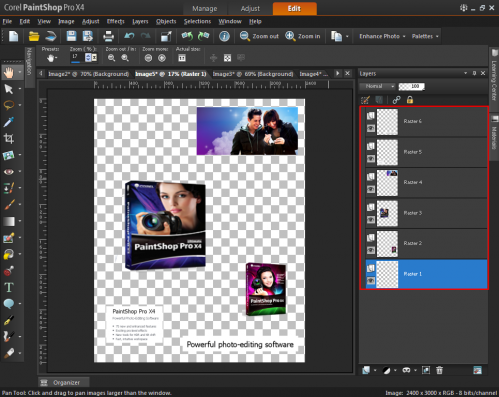Open Pan tool flyout arrow
499x397 pixels.
[x=20, y=72]
